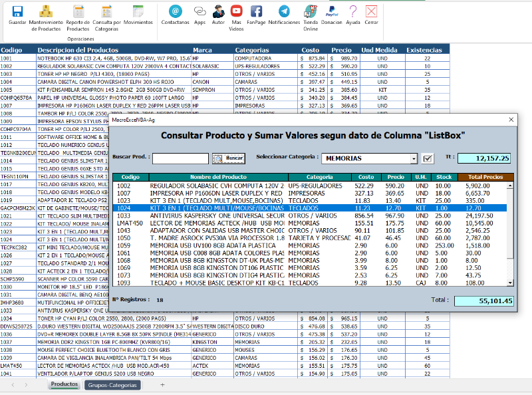Select listbox row 1002 REGULADOR SOLABASIC
532x395 pixels.
[x=310, y=186]
